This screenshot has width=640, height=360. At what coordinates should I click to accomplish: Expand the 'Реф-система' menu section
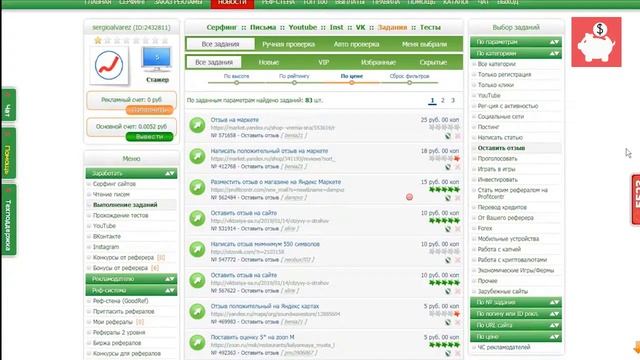pos(131,290)
